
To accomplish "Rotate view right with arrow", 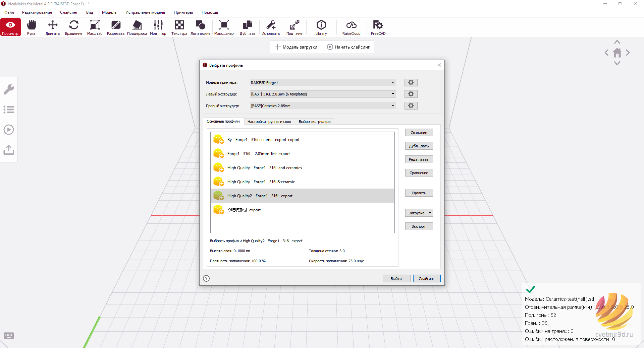I will [628, 53].
